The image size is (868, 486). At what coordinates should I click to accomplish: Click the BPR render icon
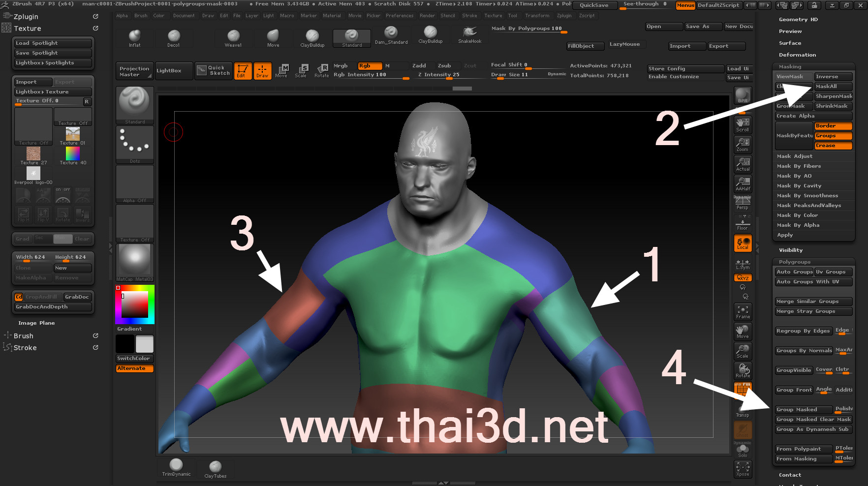[x=743, y=95]
